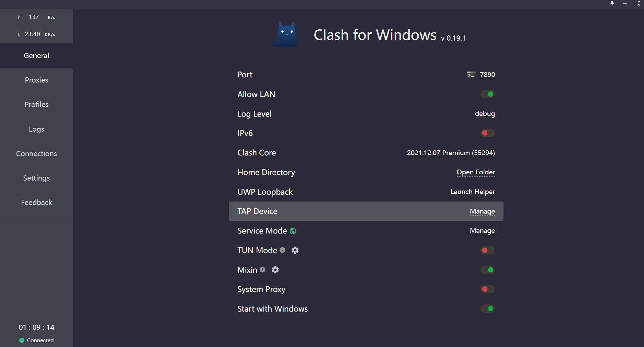Click Mixin info icon
Viewport: 644px width, 347px height.
(262, 270)
